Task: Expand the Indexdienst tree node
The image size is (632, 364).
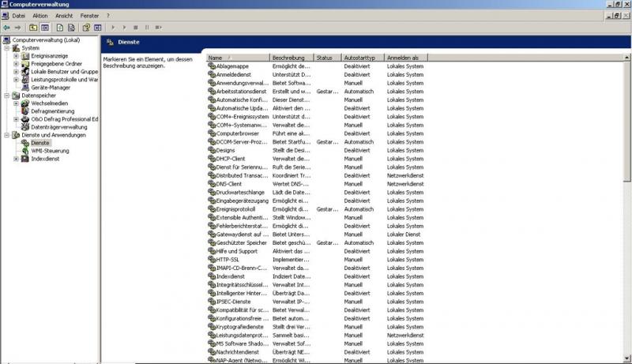Action: [16, 159]
